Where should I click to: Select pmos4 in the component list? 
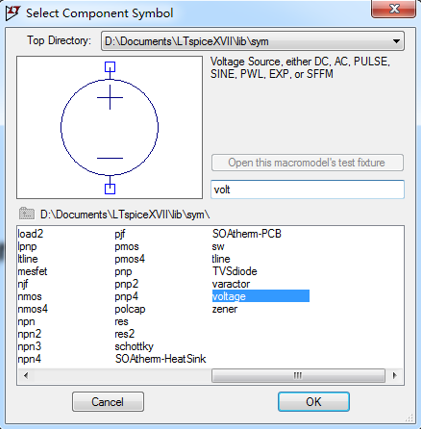(x=130, y=259)
